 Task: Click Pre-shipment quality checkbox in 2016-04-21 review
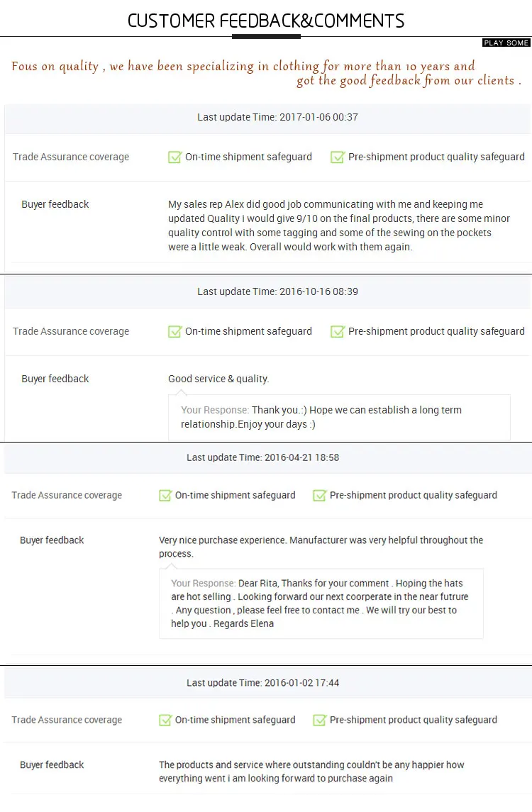click(x=319, y=495)
